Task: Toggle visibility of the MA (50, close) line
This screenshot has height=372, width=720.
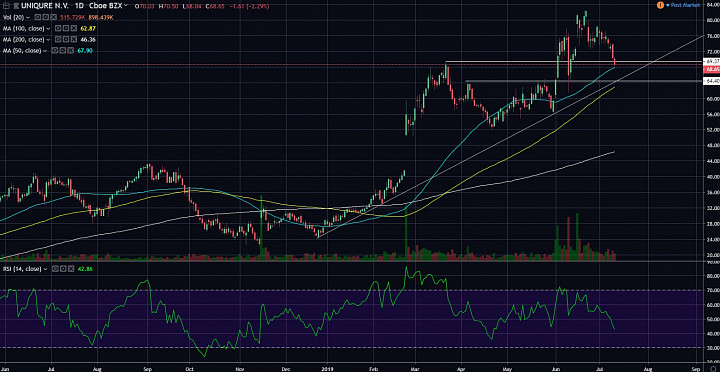Action: click(x=55, y=50)
